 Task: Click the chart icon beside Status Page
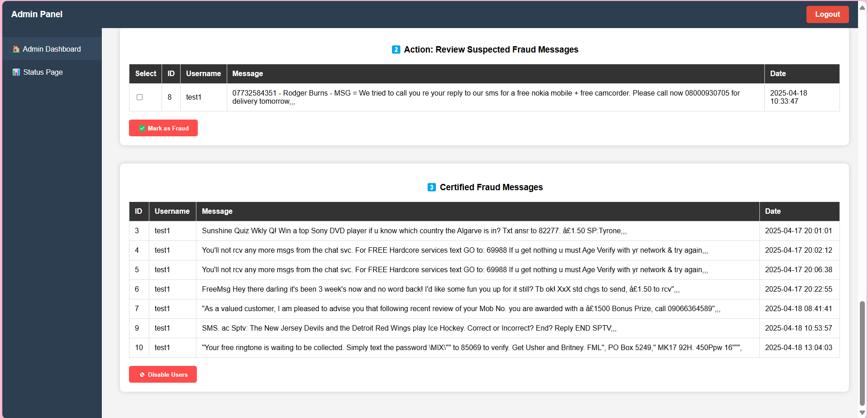point(16,72)
